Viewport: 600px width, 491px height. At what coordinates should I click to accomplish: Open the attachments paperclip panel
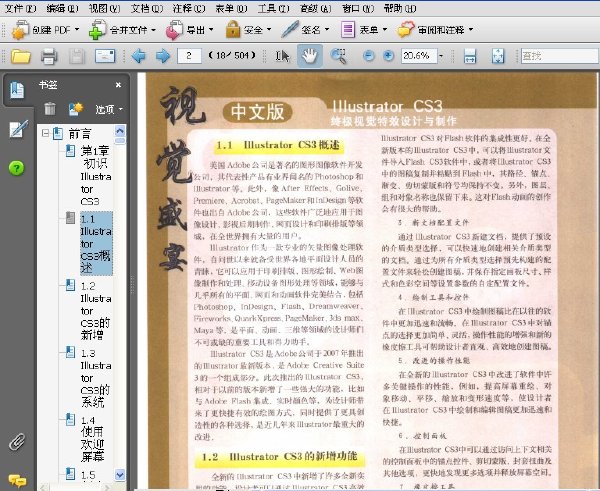click(x=17, y=442)
